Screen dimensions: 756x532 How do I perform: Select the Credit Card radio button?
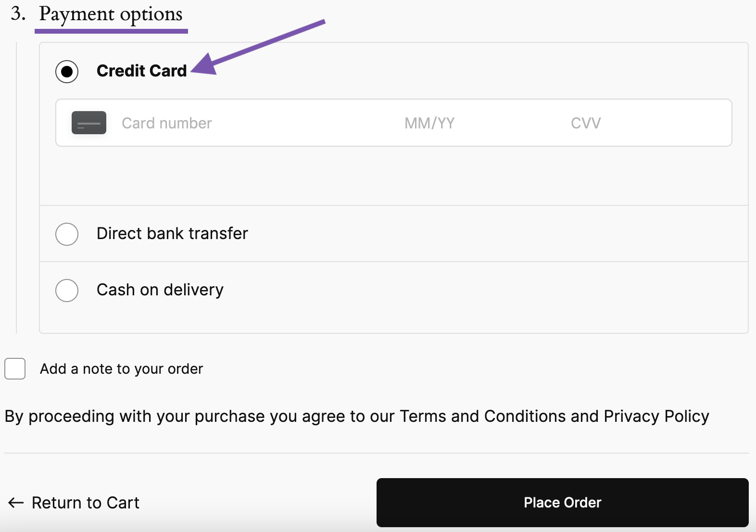click(67, 71)
